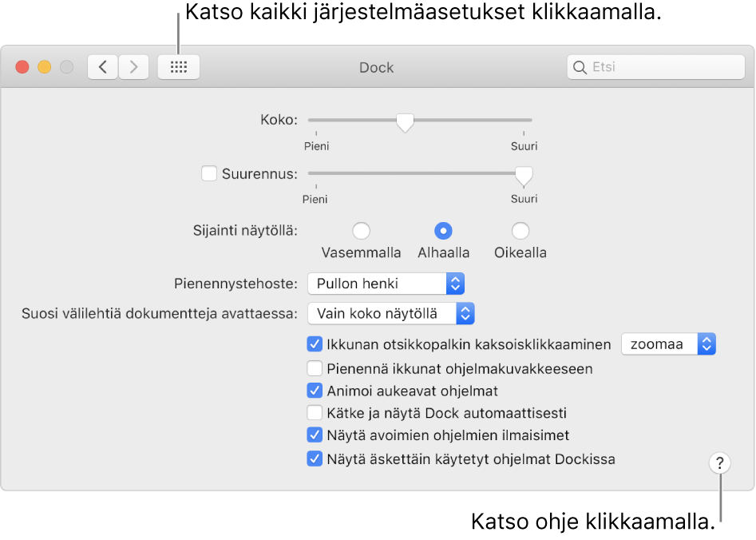Click the yellow minimize window button
756x540 pixels.
(45, 67)
